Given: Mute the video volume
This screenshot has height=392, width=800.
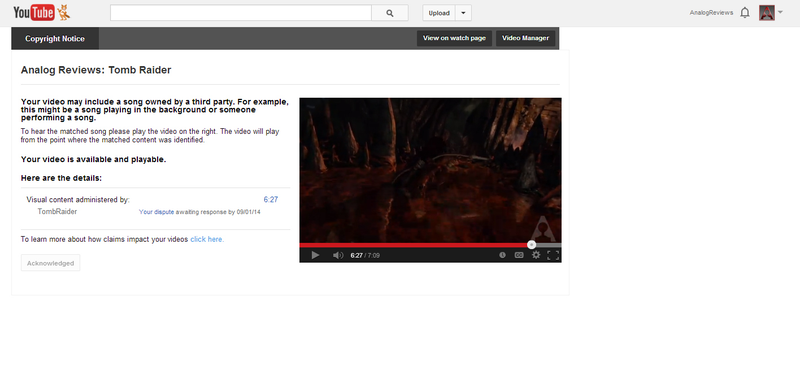Looking at the screenshot, I should point(338,255).
